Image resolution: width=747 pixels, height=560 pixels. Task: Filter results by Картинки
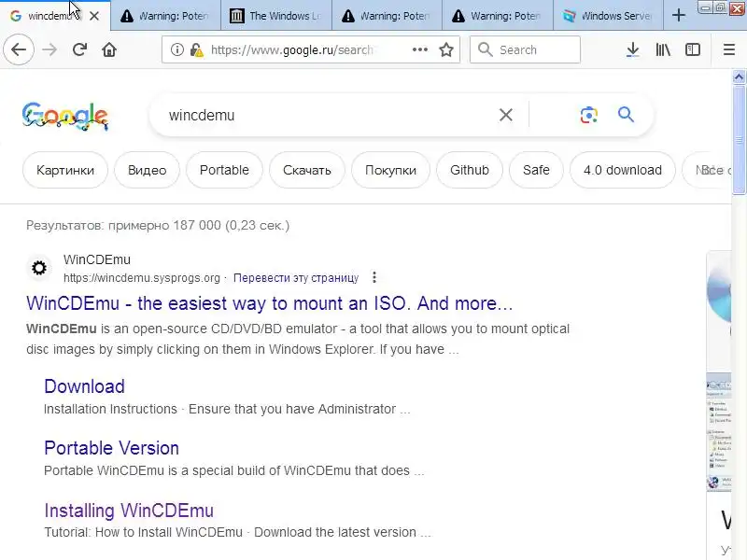[65, 170]
